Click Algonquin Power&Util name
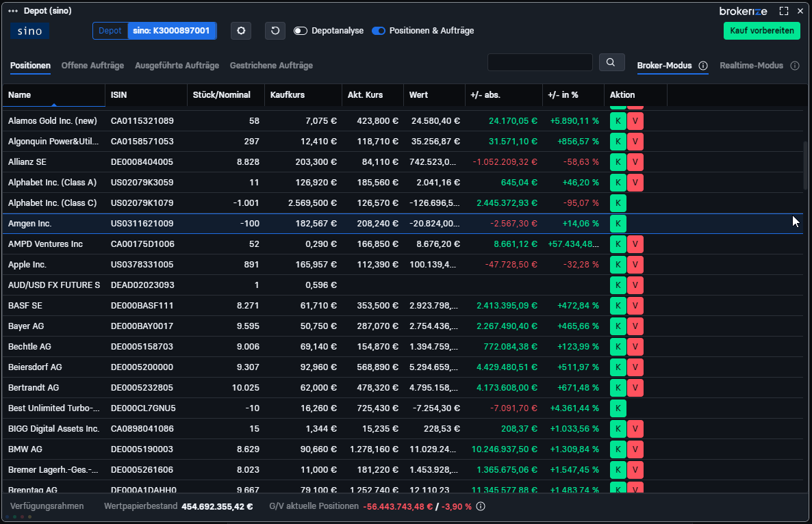Image resolution: width=812 pixels, height=524 pixels. pos(53,142)
